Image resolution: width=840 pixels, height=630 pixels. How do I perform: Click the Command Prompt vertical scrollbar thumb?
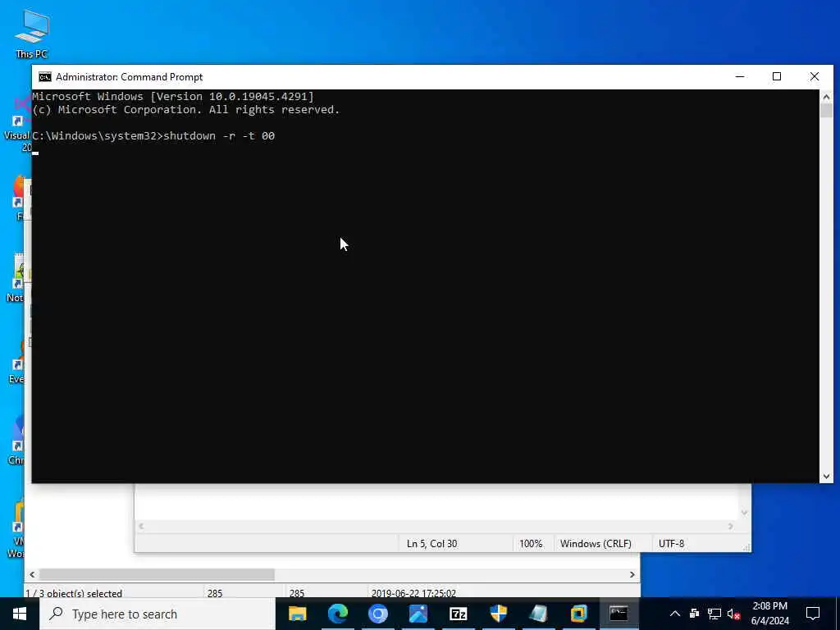[x=826, y=111]
